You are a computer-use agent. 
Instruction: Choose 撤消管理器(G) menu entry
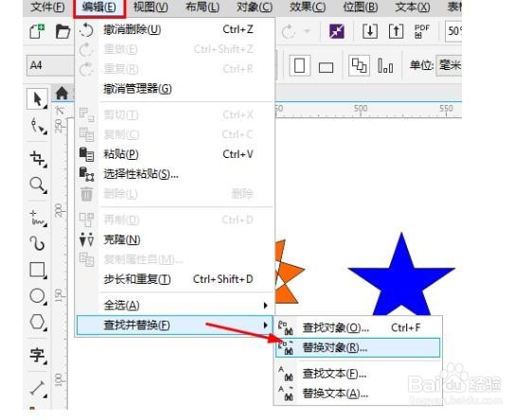[x=175, y=89]
